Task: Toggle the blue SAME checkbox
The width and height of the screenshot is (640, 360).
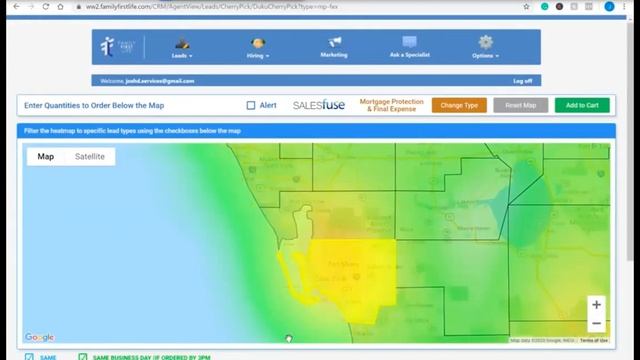Action: (29, 357)
